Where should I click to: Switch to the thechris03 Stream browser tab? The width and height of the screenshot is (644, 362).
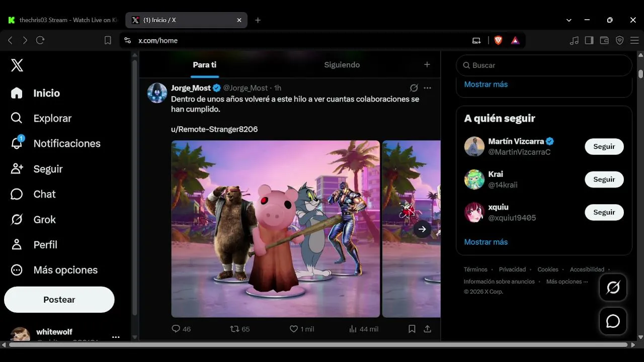click(x=63, y=20)
